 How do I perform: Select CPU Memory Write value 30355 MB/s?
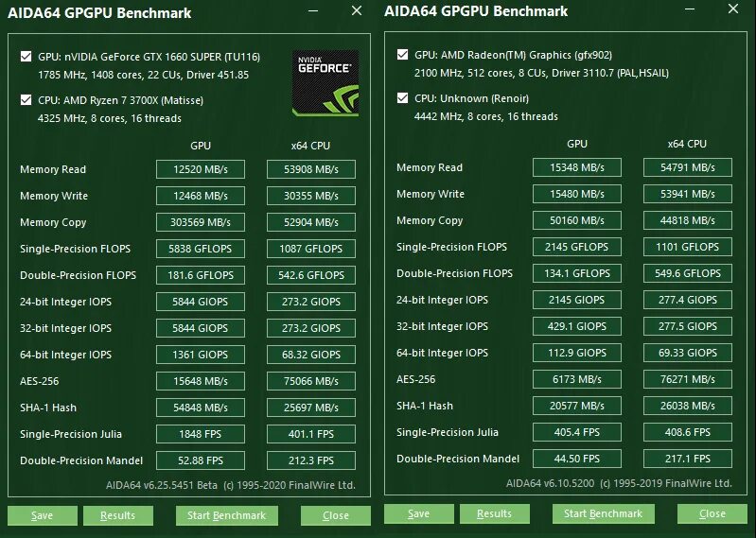pyautogui.click(x=311, y=196)
